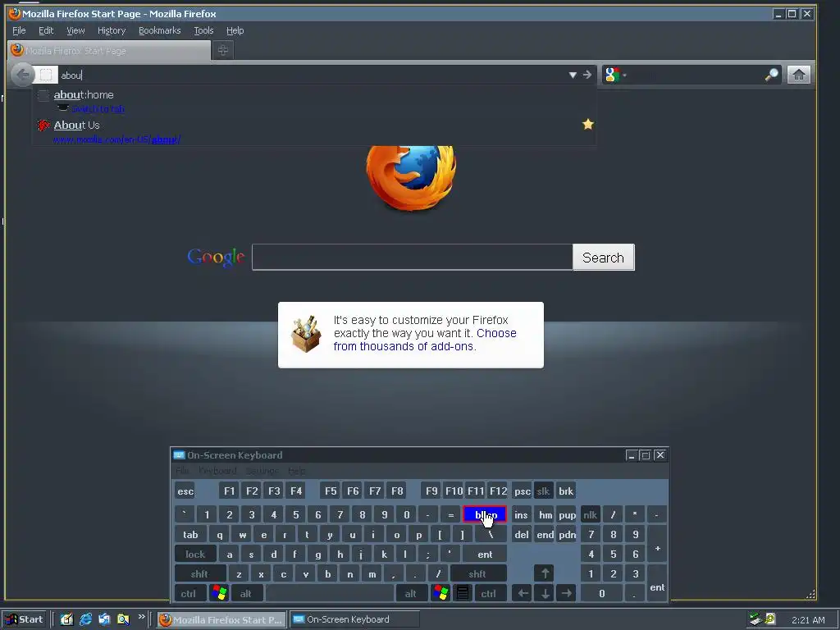This screenshot has width=840, height=630.
Task: Select the about:home autocomplete suggestion
Action: click(314, 101)
